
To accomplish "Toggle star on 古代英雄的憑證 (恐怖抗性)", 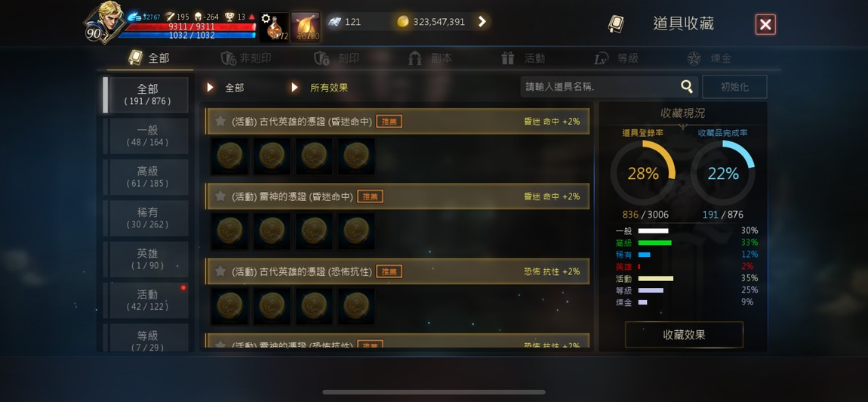I will 220,271.
